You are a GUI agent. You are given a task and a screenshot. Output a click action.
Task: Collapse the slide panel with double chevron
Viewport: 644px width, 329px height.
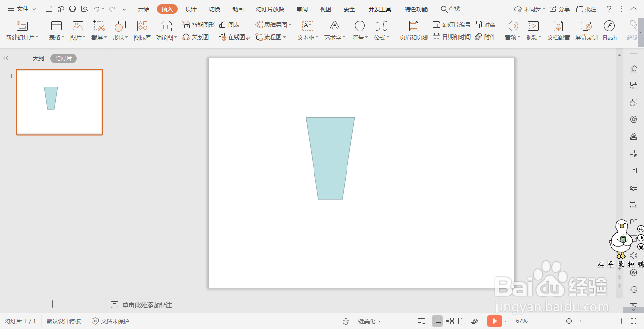click(6, 58)
